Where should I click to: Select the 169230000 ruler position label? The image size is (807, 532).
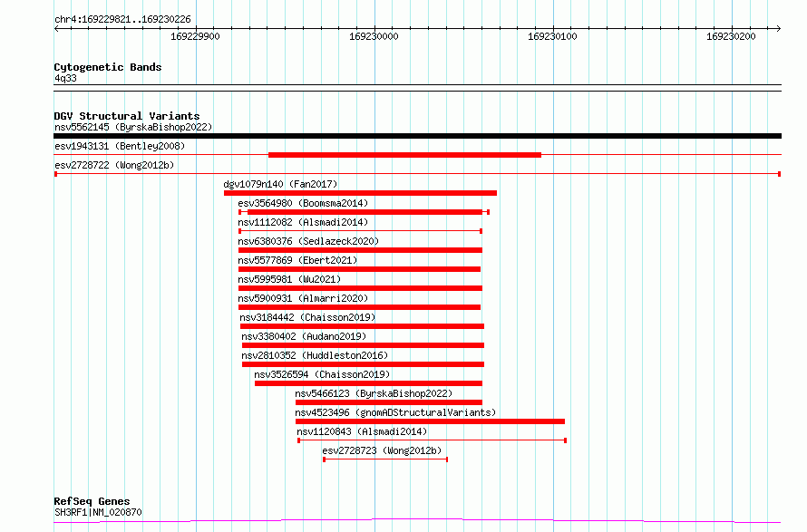pos(374,36)
